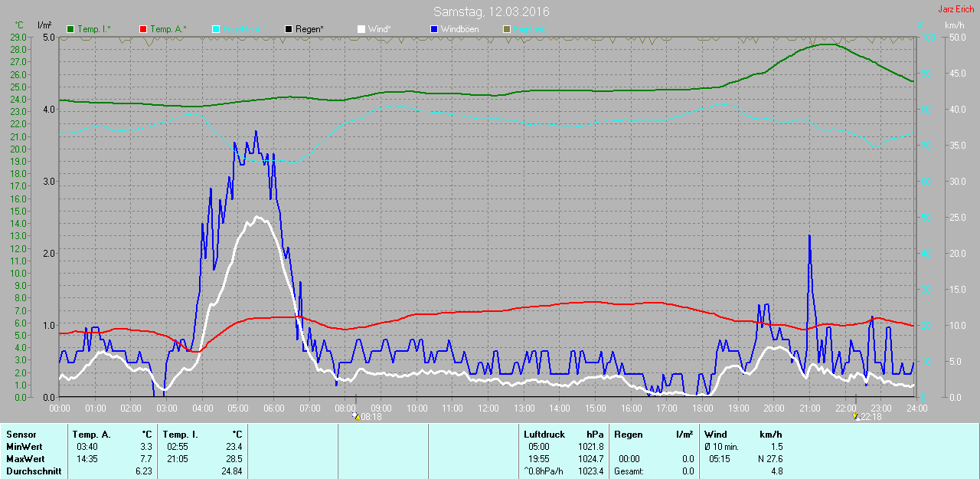
Task: Click the 'Temp. I.*' legend label
Action: 94,29
